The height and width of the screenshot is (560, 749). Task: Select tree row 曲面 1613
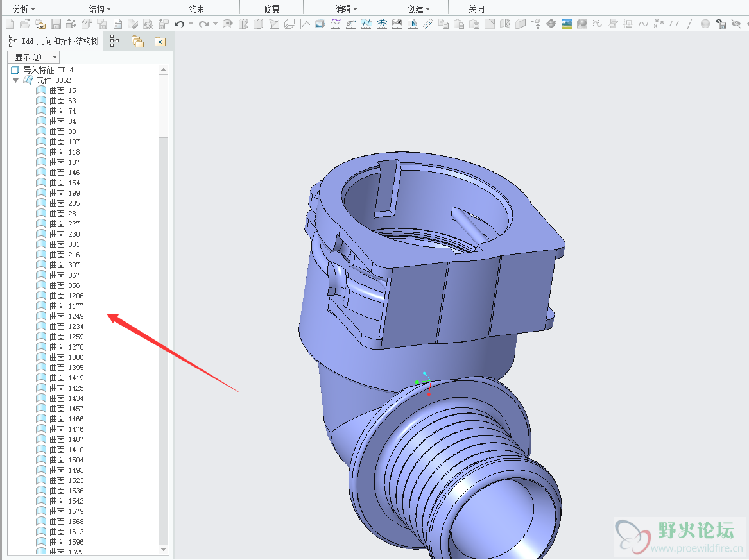click(x=60, y=532)
